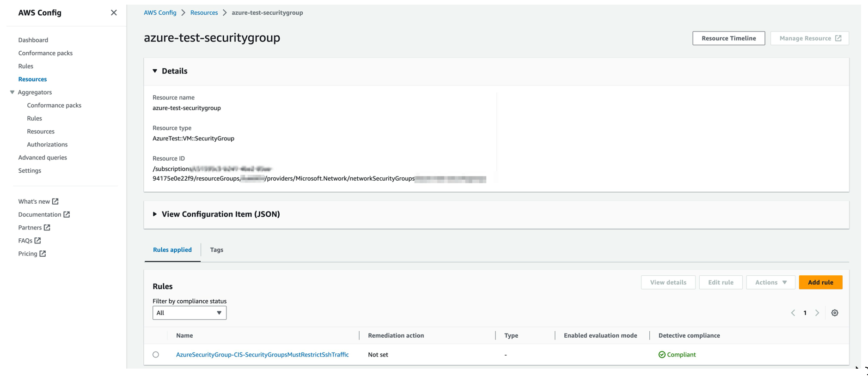The height and width of the screenshot is (376, 868).
Task: Open What's new external link
Action: pos(38,201)
